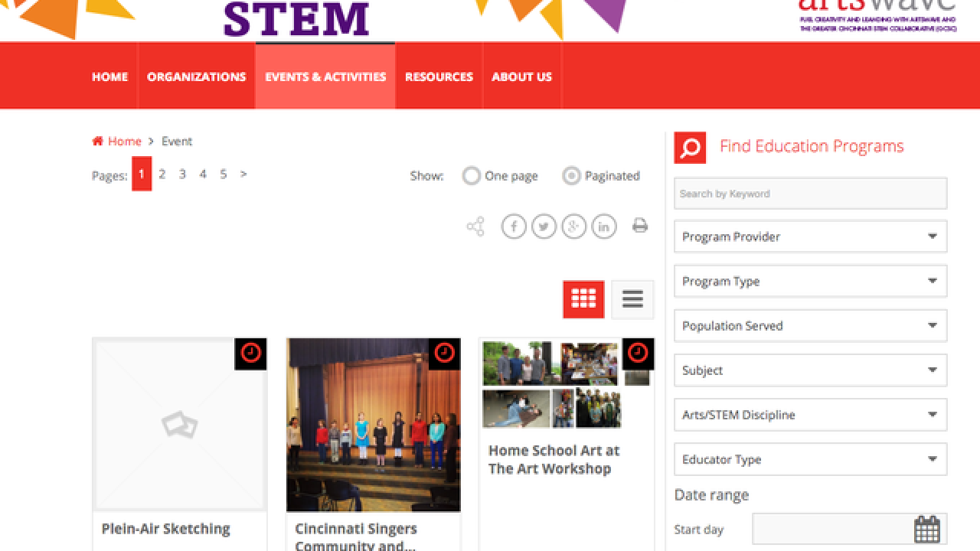This screenshot has width=980, height=551.
Task: Print the events page
Action: pos(641,227)
